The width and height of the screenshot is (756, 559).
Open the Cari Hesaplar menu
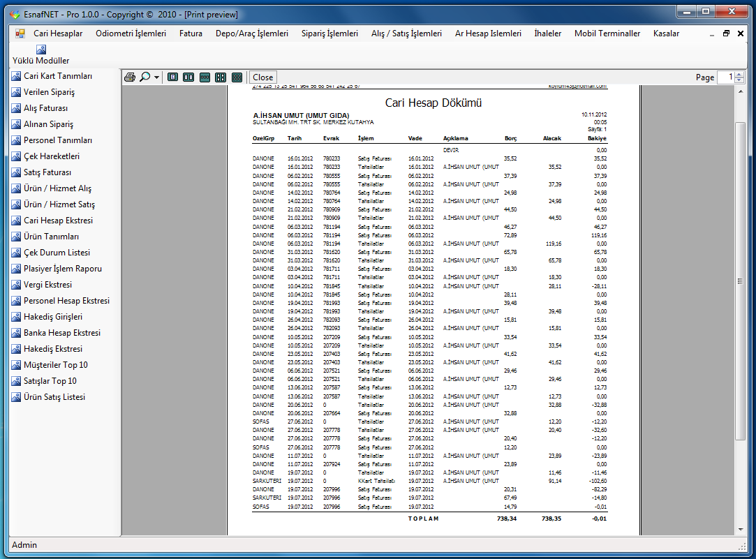(x=58, y=33)
